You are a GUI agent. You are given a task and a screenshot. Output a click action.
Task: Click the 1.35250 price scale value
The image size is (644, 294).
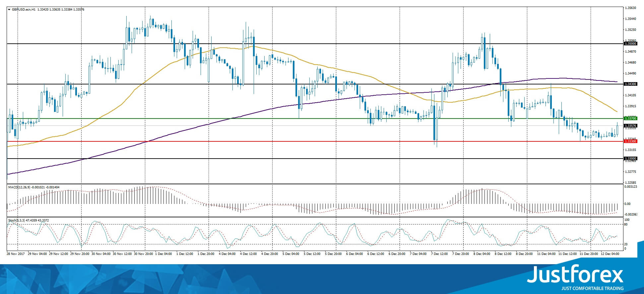(630, 29)
